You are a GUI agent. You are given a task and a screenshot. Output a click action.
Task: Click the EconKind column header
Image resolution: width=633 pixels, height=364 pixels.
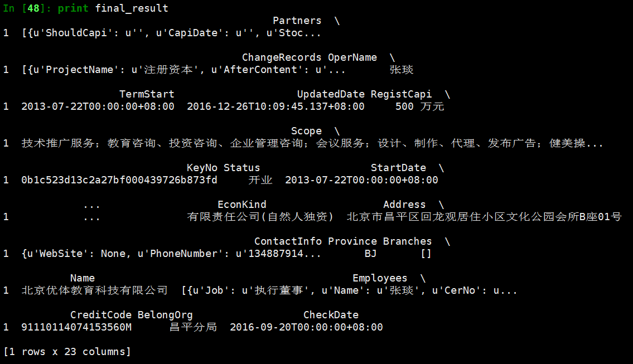click(242, 205)
